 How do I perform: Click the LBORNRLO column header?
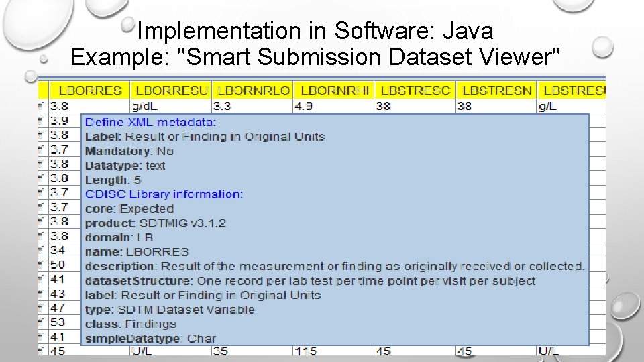pos(252,90)
